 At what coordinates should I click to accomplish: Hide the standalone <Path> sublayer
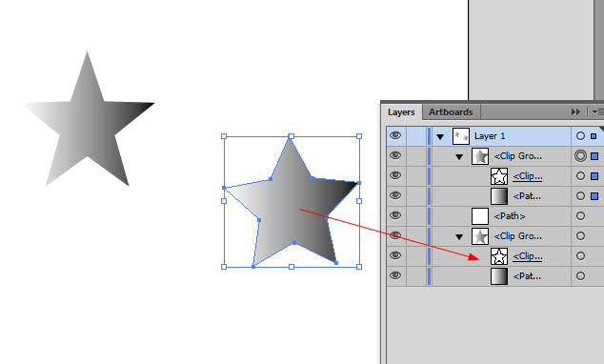[395, 215]
